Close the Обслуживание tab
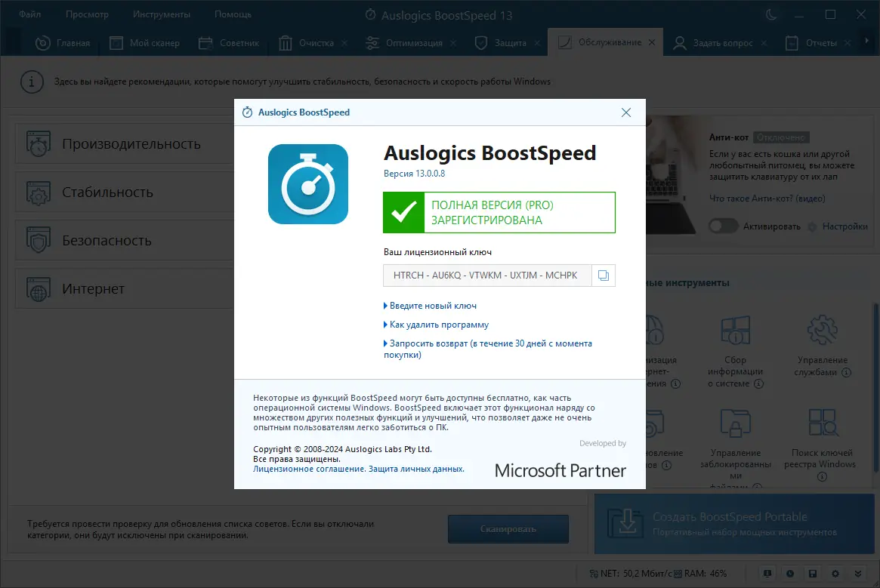880x588 pixels. [x=652, y=42]
